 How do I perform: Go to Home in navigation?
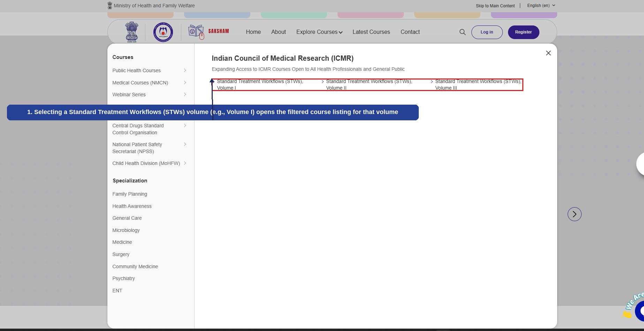pos(253,32)
